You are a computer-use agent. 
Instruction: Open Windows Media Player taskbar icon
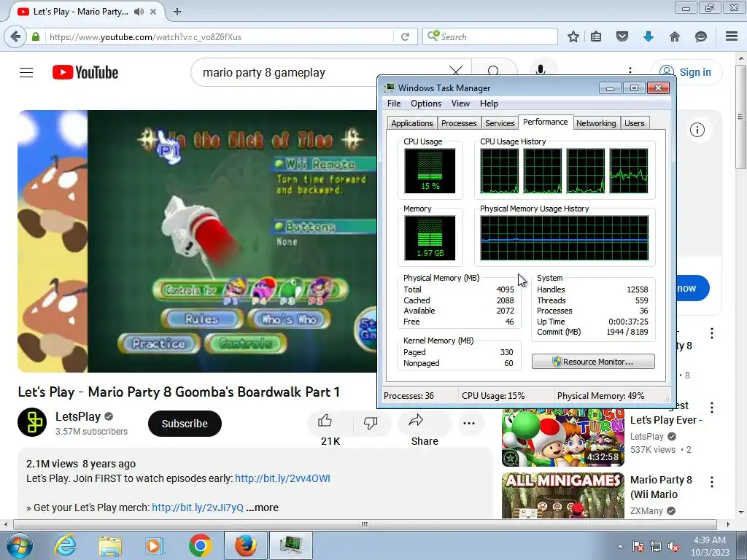click(154, 545)
